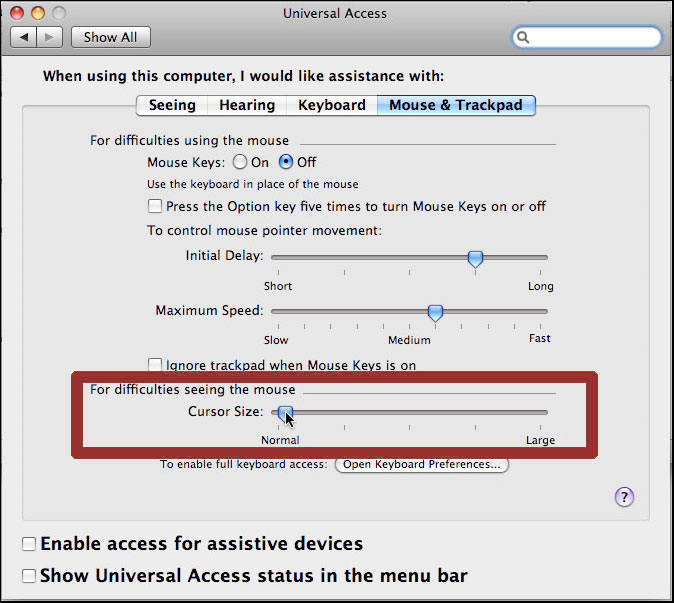Image resolution: width=674 pixels, height=603 pixels.
Task: Toggle Show Universal Access status in menu bar
Action: point(29,575)
